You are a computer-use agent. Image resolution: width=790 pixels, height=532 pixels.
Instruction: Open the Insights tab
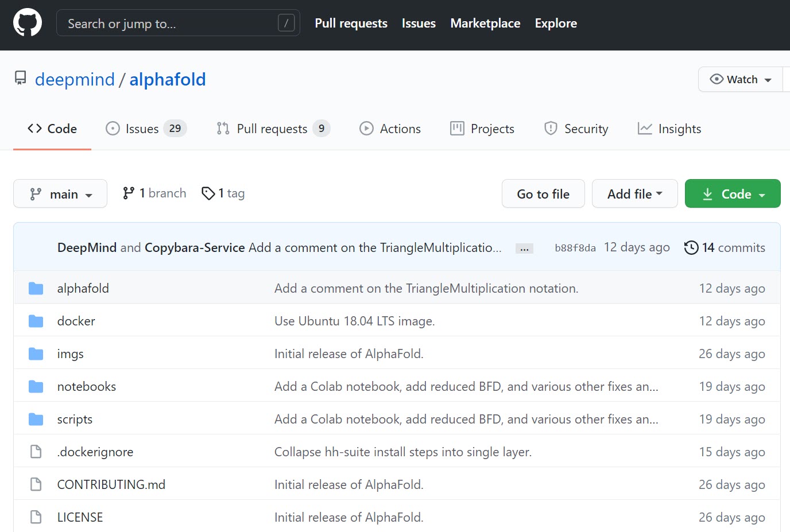click(x=669, y=129)
